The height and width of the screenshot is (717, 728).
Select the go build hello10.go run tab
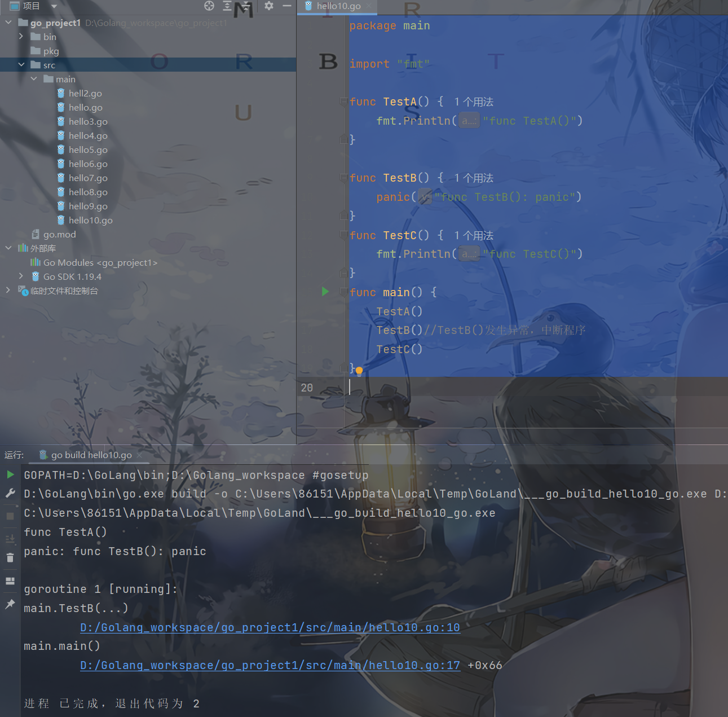[x=91, y=455]
